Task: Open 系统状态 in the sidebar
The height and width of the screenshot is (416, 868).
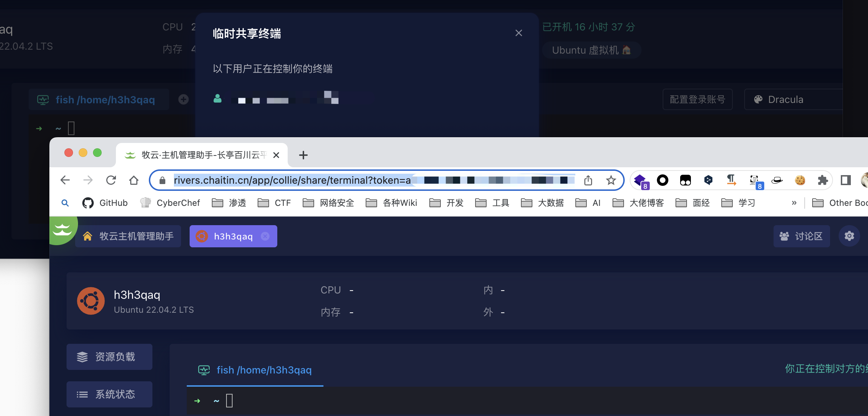Action: pyautogui.click(x=109, y=394)
